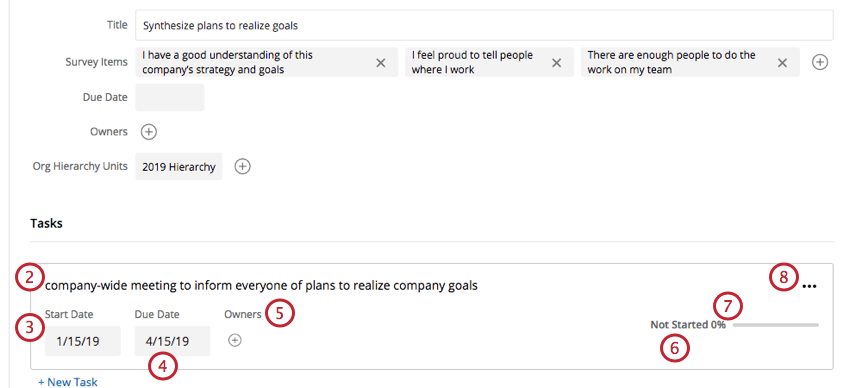Add a new survey item with plus icon
Screen dimensions: 850x388
pyautogui.click(x=820, y=63)
